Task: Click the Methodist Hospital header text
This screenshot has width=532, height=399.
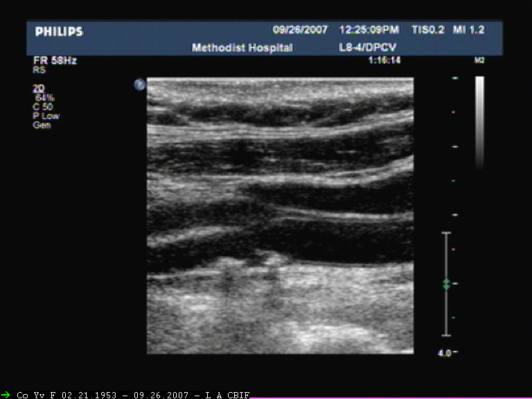Action: pyautogui.click(x=242, y=48)
